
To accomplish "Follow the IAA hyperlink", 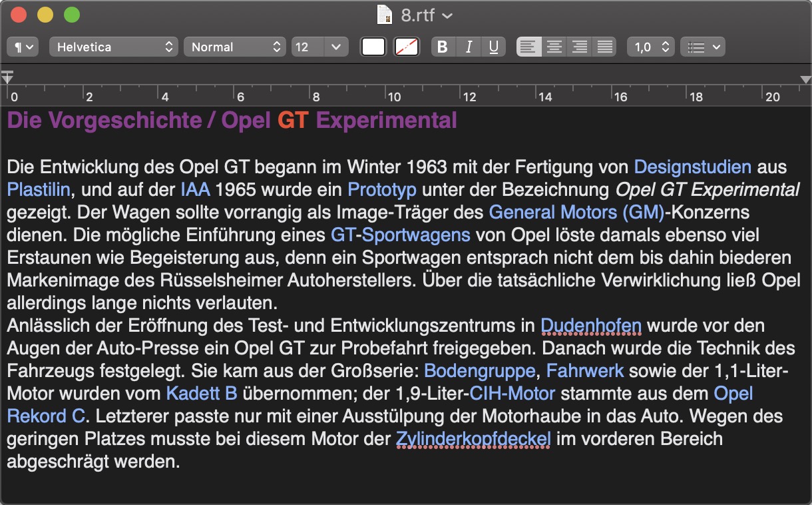I will click(x=196, y=189).
